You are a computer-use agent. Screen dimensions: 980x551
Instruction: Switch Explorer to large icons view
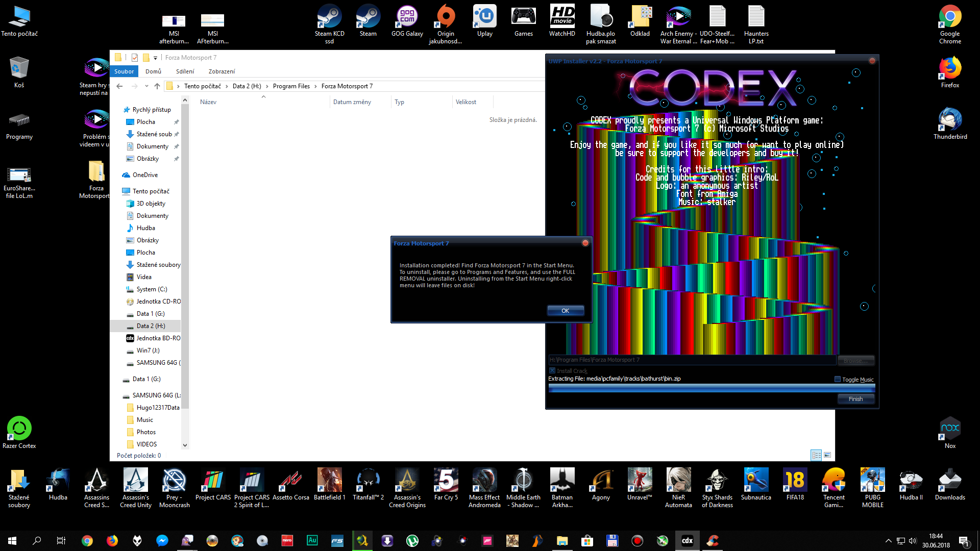(x=827, y=455)
